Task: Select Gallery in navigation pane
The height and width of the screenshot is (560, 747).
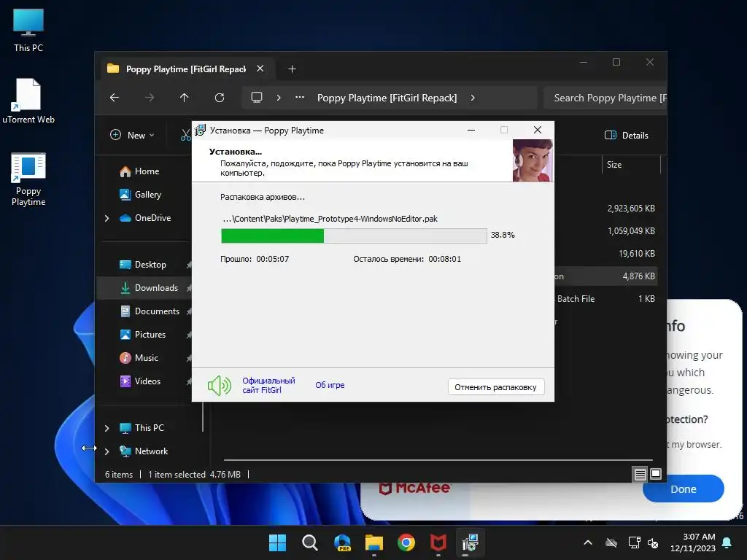Action: (140, 195)
